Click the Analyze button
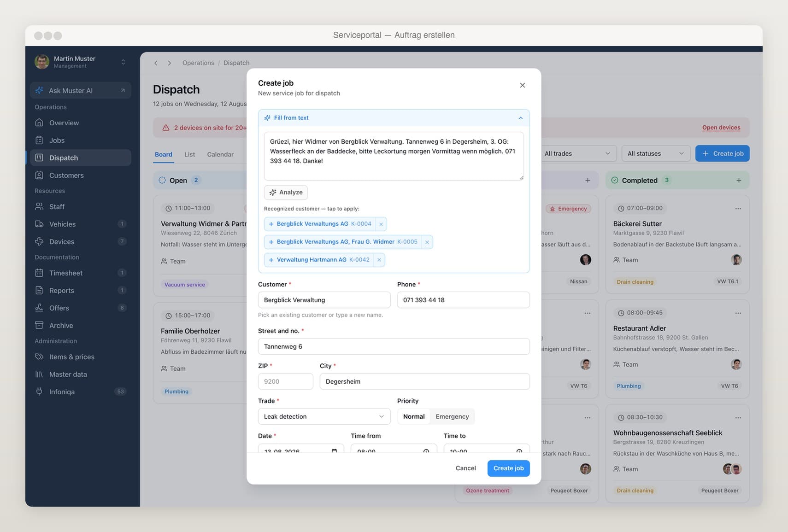This screenshot has height=532, width=788. tap(286, 192)
